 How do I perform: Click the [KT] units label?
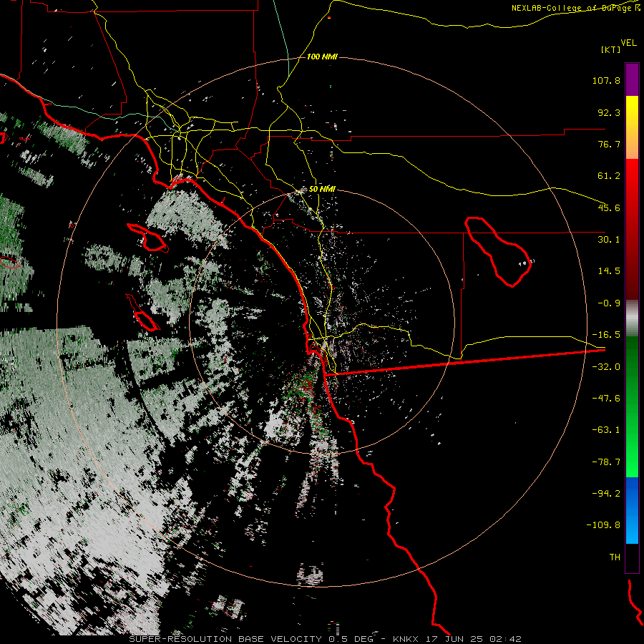610,49
